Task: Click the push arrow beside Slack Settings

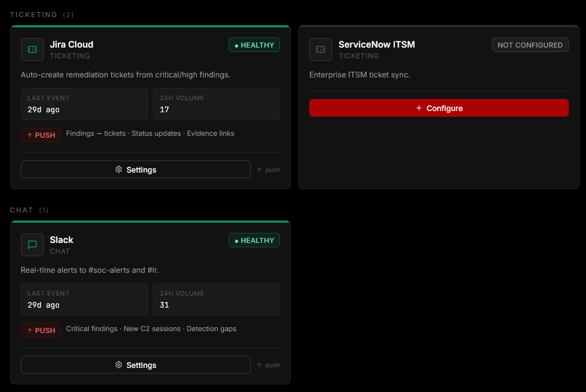Action: coord(260,365)
